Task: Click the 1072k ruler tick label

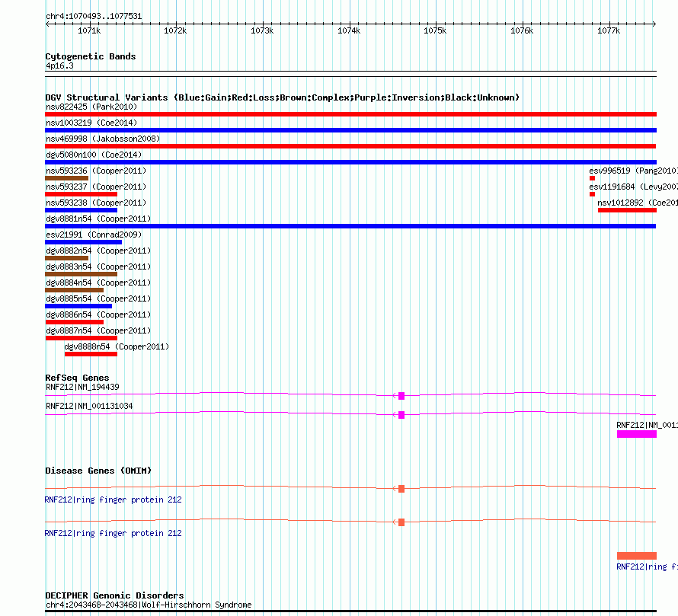Action: pos(175,30)
